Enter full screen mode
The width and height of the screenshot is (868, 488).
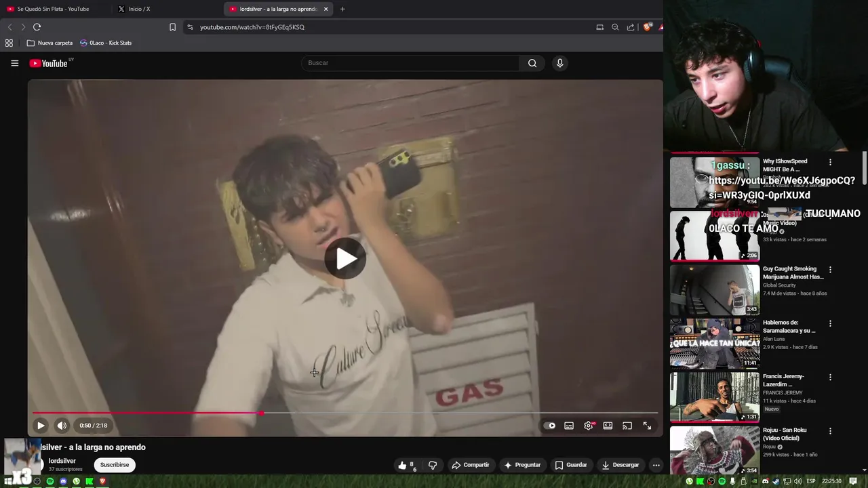[647, 426]
